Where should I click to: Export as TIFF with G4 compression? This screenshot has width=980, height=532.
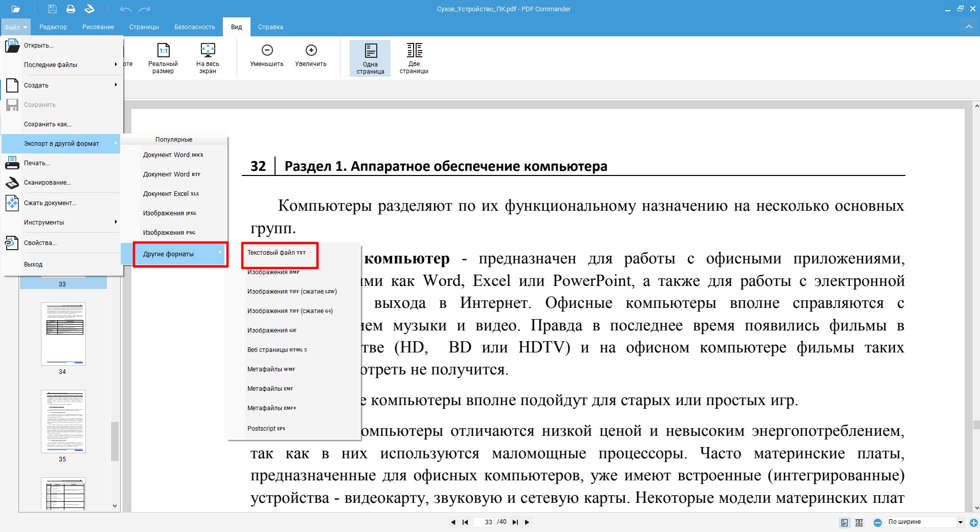click(294, 311)
